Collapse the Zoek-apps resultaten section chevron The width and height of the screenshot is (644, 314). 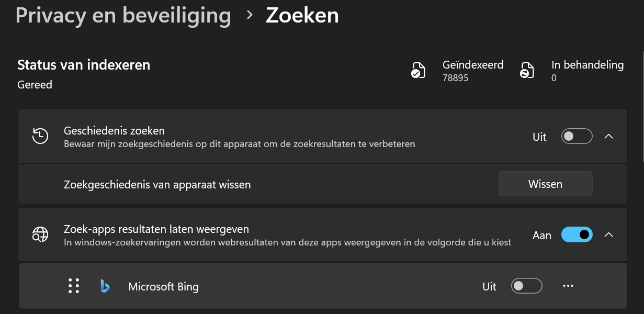coord(608,234)
